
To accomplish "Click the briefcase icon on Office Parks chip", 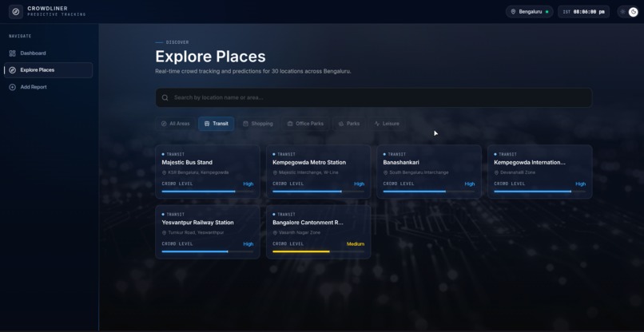I will 290,124.
